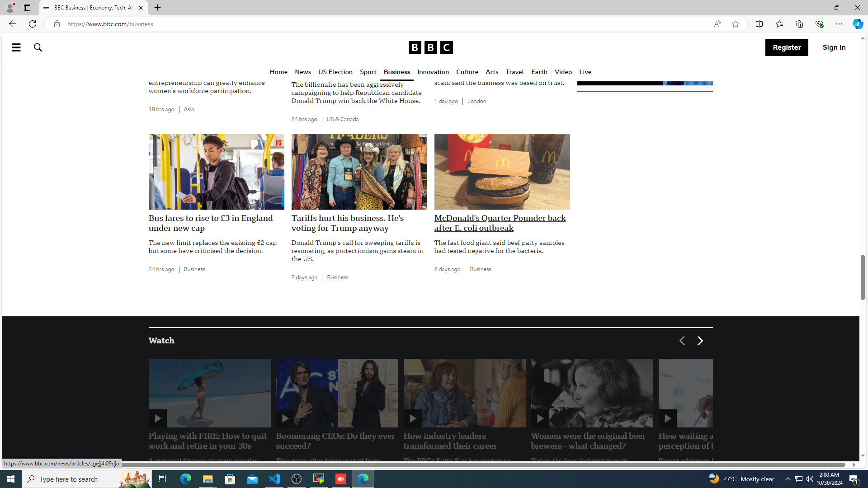Switch to the Sport section
Viewport: 868px width, 488px height.
click(x=368, y=72)
